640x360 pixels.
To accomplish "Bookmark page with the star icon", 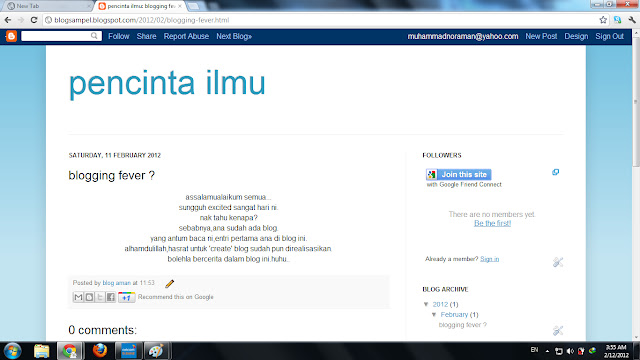I will 603,20.
